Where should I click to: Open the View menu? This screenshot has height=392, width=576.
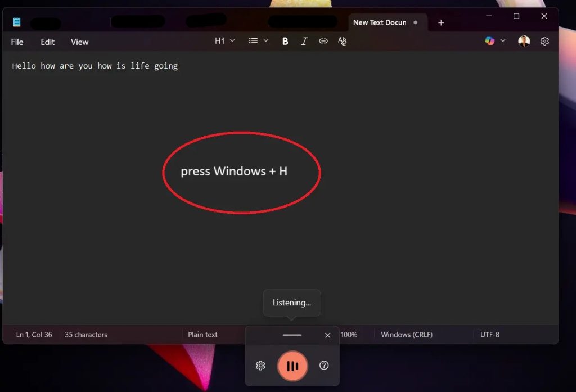click(x=79, y=42)
